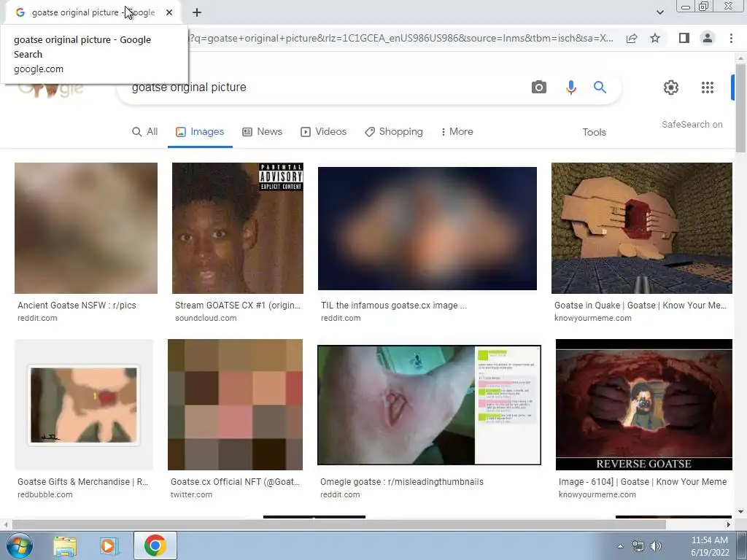The height and width of the screenshot is (560, 747).
Task: Open the Goatse in Quake thumbnail
Action: tap(642, 228)
